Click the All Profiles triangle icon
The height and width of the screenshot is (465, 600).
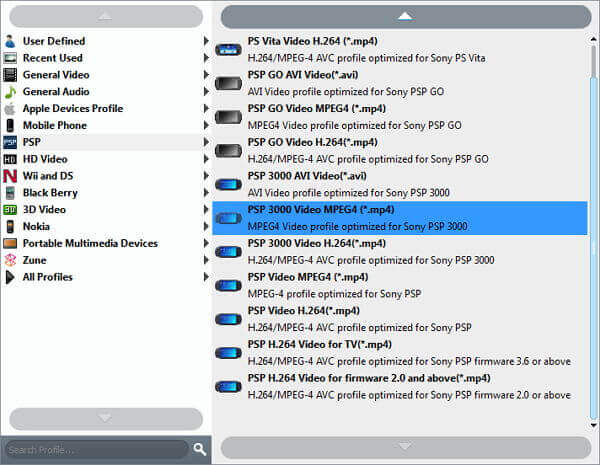10,277
